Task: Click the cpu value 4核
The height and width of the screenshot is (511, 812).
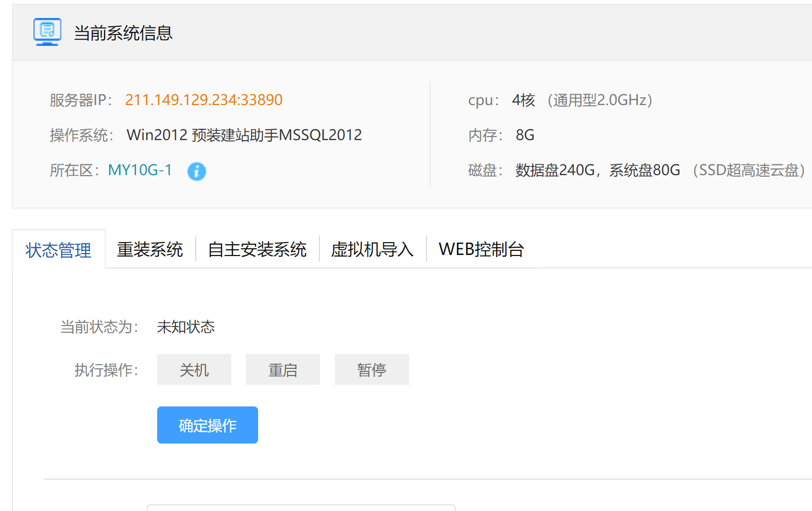Action: (x=523, y=100)
